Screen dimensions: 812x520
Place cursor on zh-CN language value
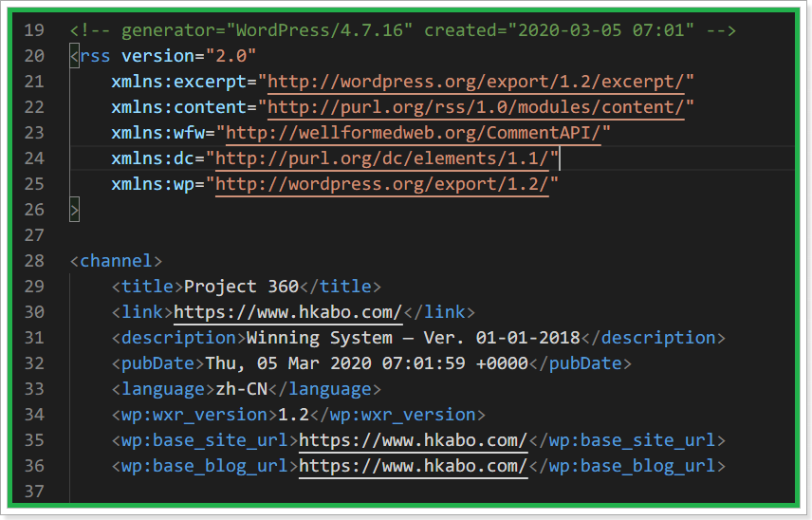(x=241, y=389)
